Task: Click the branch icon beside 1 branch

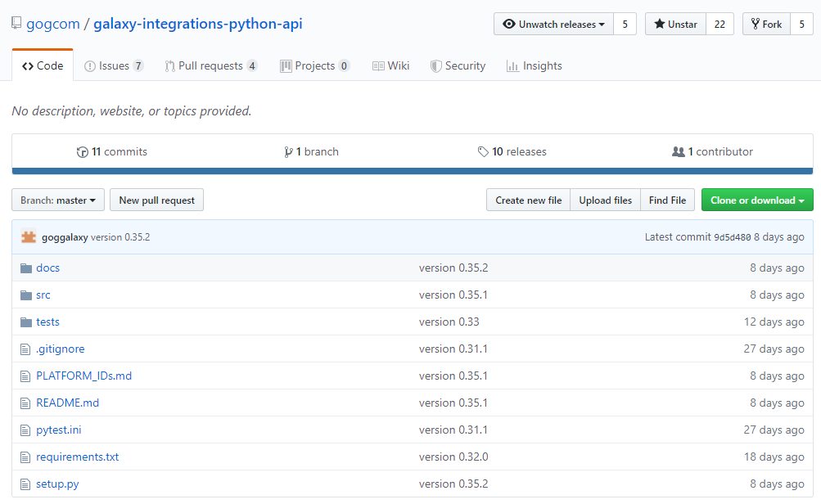Action: click(288, 152)
